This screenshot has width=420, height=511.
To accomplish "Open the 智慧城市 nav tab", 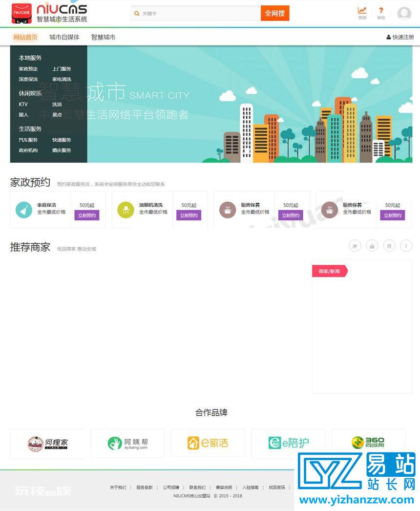I will [x=103, y=37].
